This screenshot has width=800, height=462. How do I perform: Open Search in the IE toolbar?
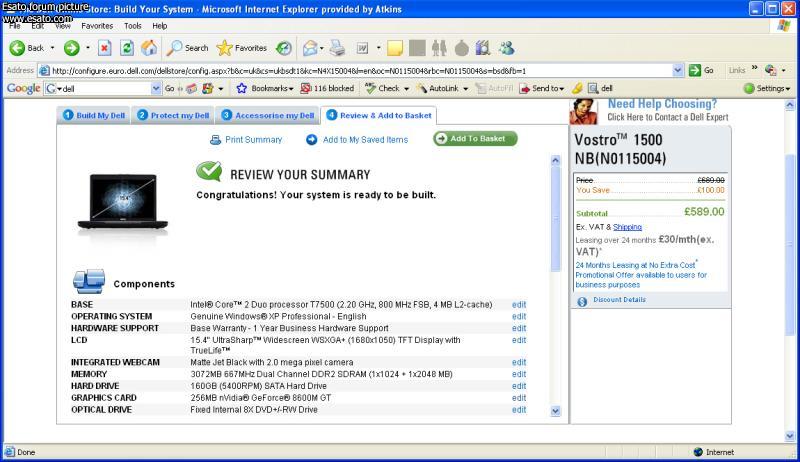click(x=188, y=48)
